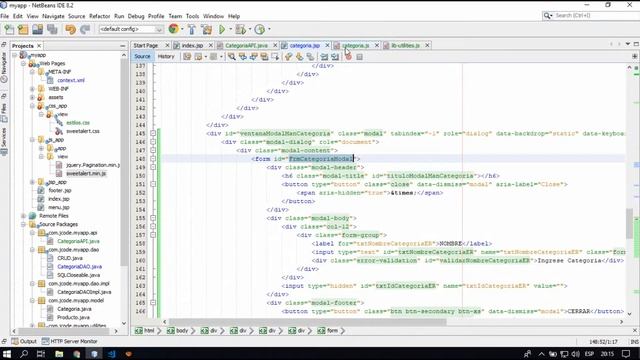Open HTTP Server Monitor window
640x360 pixels.
click(70, 341)
